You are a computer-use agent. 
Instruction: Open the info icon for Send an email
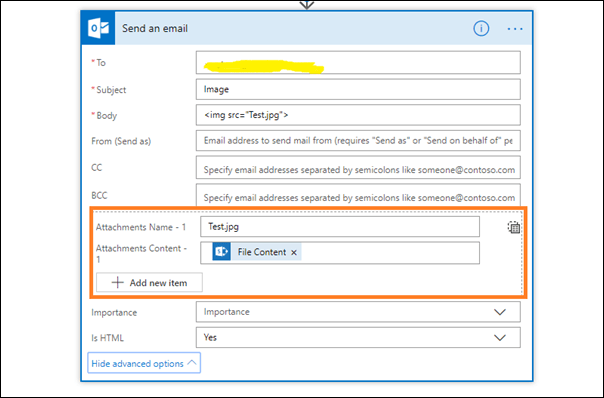481,29
